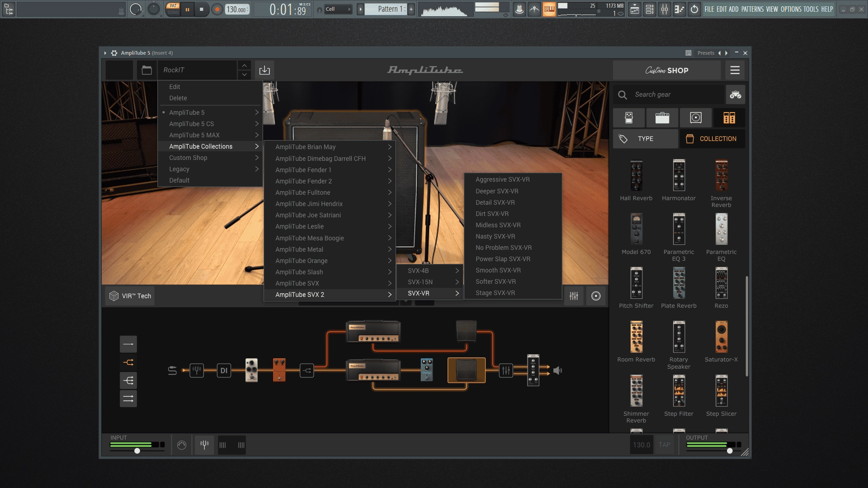Open the tuner in bottom bar
The width and height of the screenshot is (868, 488).
[204, 445]
